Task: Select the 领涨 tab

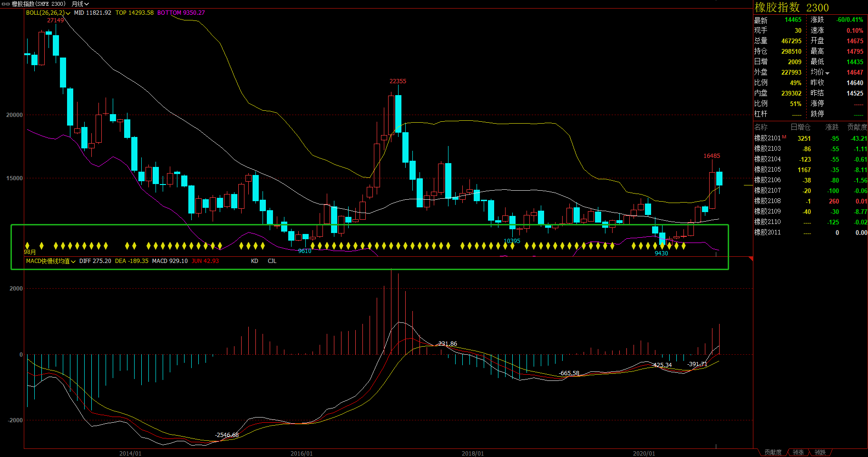Action: pos(798,452)
